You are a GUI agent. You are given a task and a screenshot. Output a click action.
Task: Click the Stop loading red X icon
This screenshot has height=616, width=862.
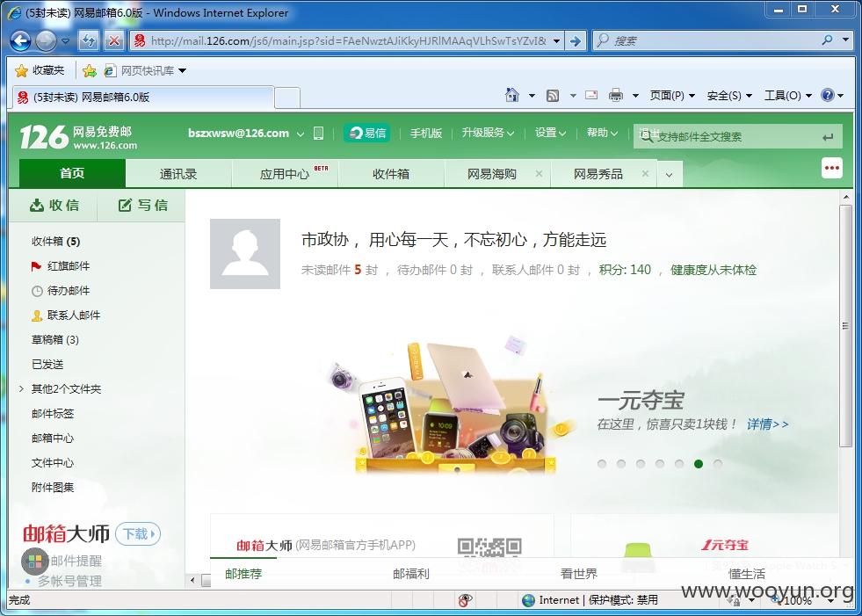click(114, 40)
